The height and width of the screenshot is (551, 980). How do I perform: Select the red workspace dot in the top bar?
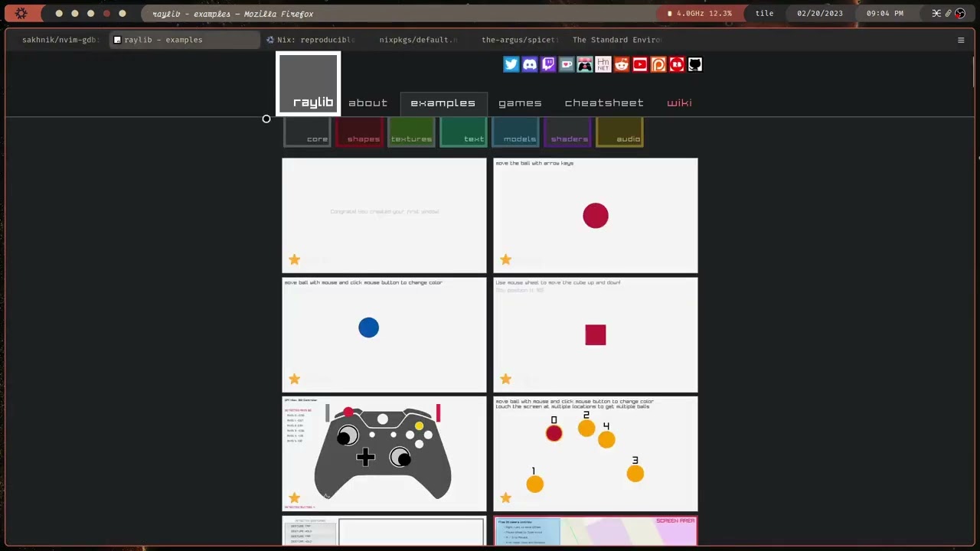click(x=106, y=13)
